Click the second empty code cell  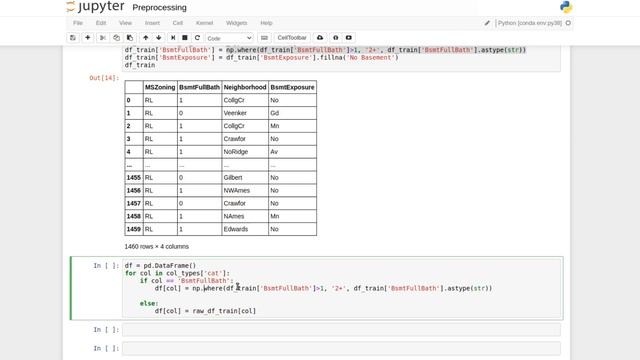click(342, 349)
